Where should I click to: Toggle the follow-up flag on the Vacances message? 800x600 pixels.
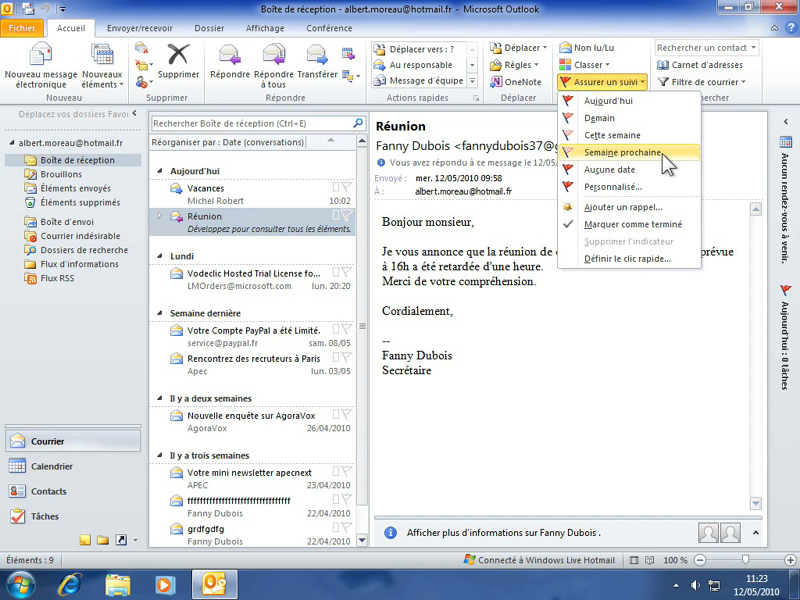[346, 187]
